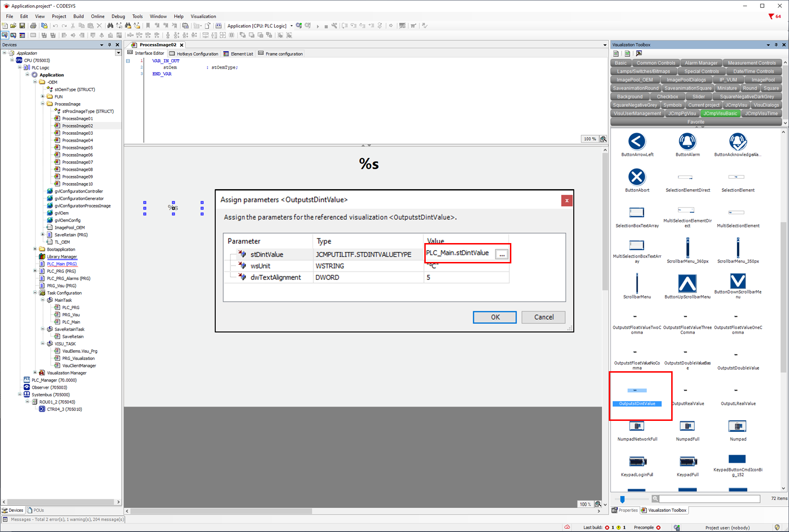Pick the ButtonAbort toolbox element
This screenshot has width=789, height=532.
pyautogui.click(x=637, y=177)
